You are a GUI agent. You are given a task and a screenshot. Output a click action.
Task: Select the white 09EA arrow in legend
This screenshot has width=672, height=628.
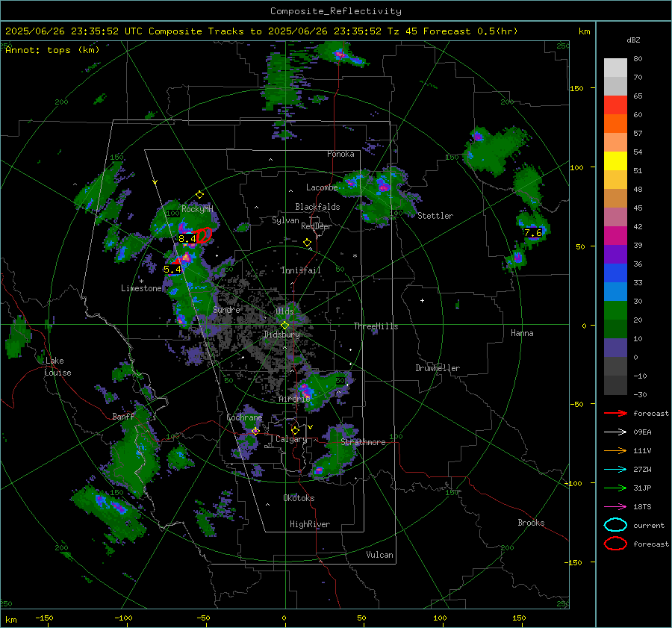(615, 432)
